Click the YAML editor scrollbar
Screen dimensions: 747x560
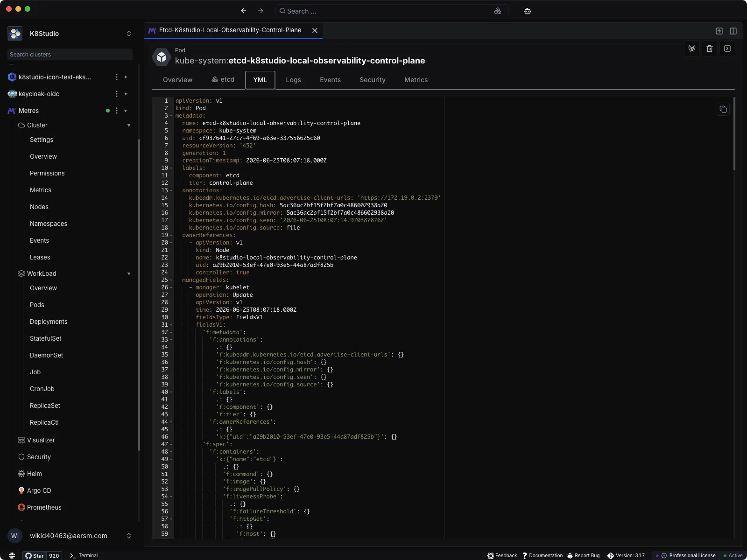pos(734,134)
